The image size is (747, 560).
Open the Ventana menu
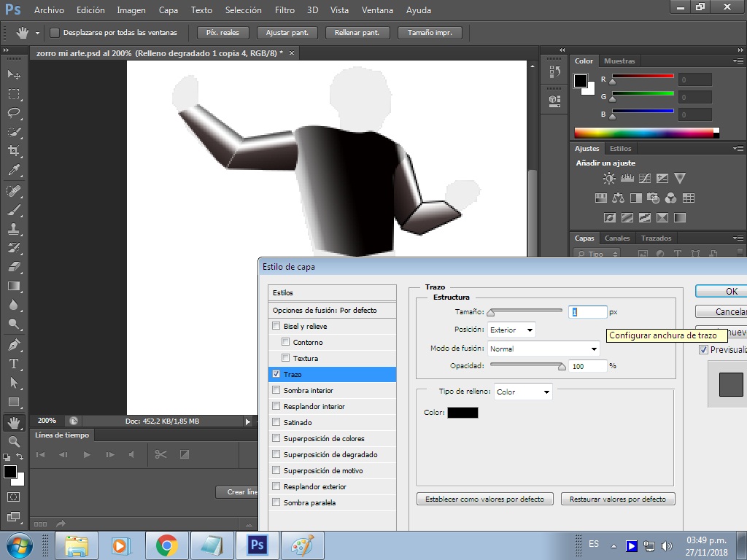pyautogui.click(x=377, y=10)
